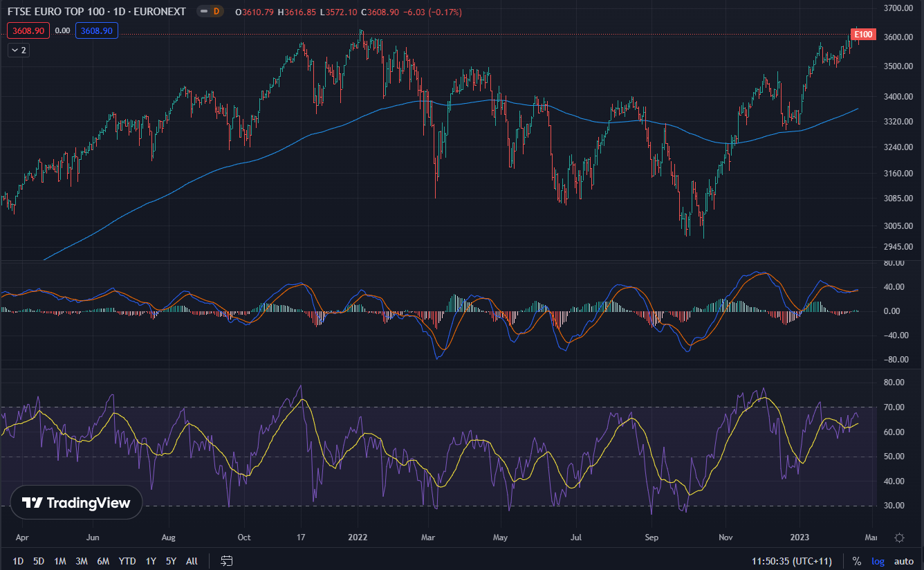Click the 3005.00 price axis label
Screen dimensions: 924x570
tap(898, 226)
